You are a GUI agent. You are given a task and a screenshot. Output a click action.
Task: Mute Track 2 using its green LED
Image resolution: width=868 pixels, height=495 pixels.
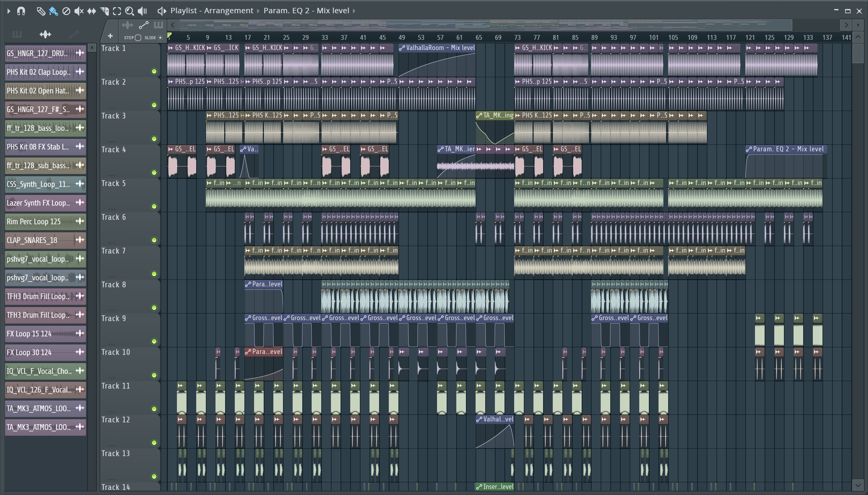tap(154, 105)
